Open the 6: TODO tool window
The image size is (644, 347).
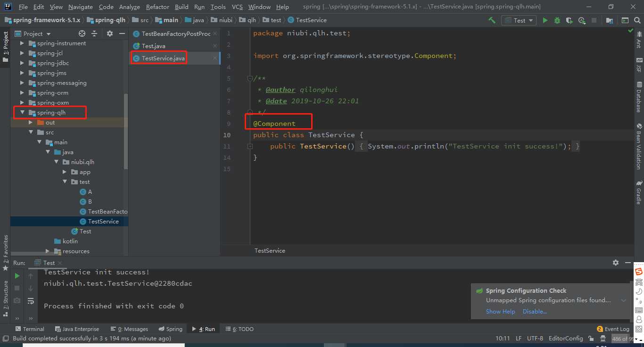(239, 329)
